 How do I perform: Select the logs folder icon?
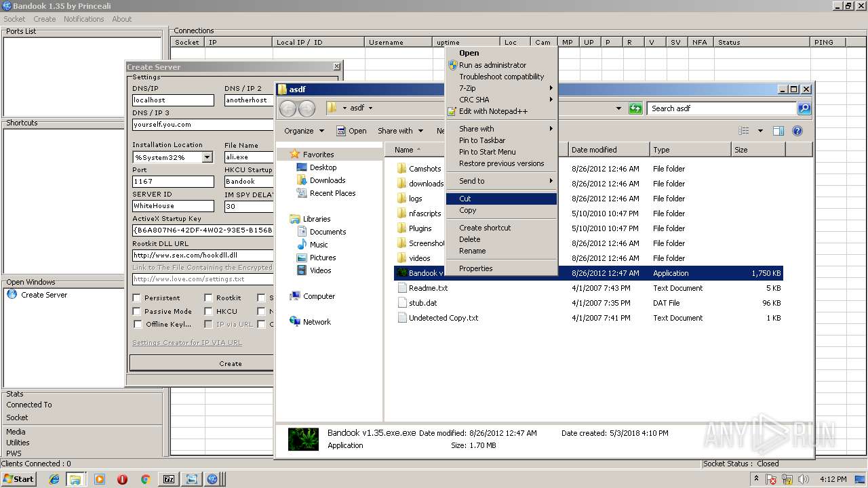[401, 199]
